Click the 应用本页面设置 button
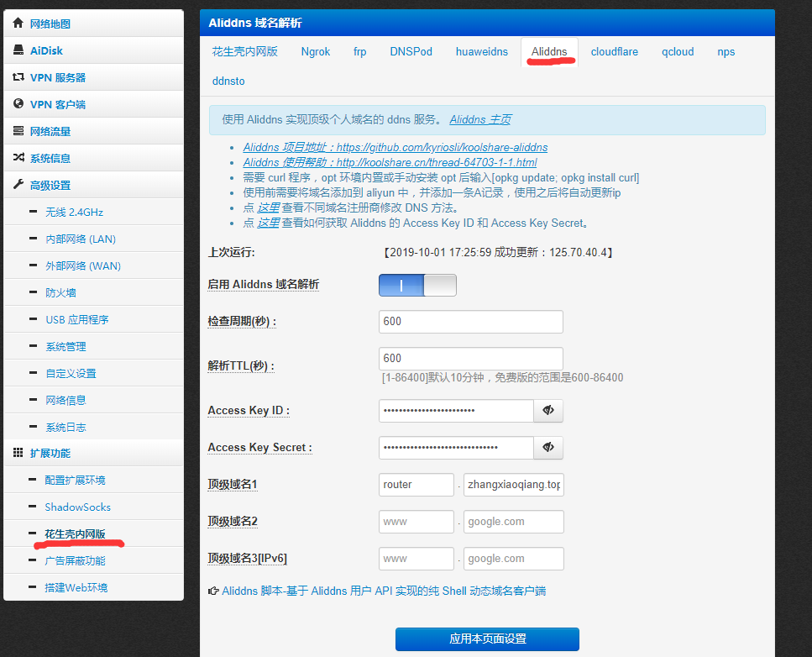The height and width of the screenshot is (657, 812). (x=487, y=639)
